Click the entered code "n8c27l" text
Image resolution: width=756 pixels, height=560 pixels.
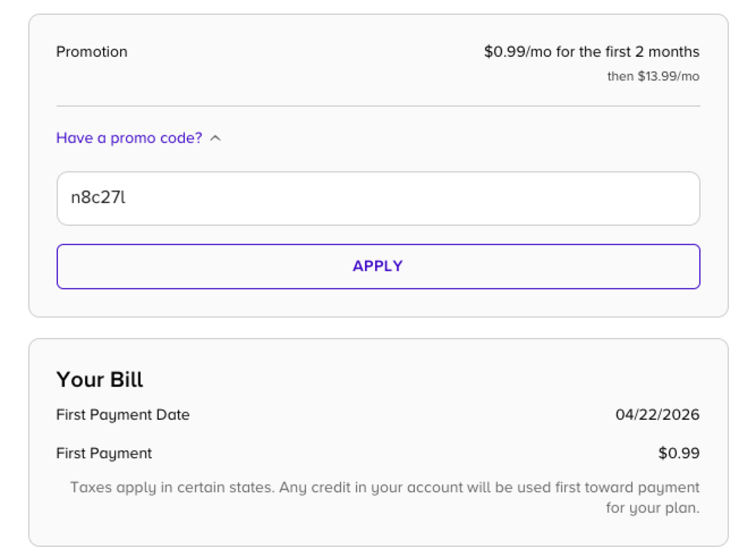tap(98, 197)
